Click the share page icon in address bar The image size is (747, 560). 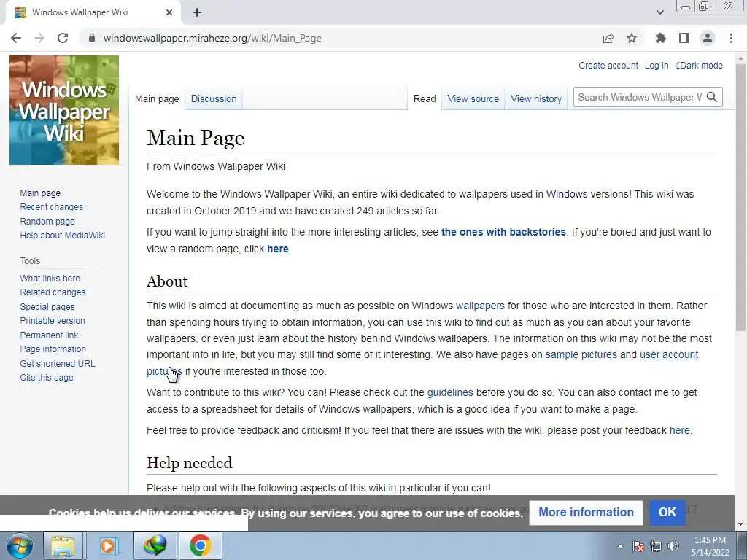tap(608, 38)
